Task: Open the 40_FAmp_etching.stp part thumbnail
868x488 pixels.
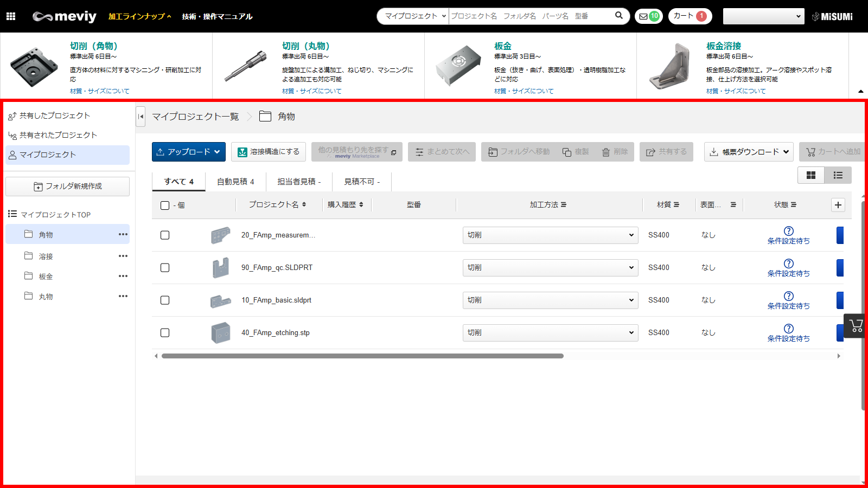Action: coord(221,333)
